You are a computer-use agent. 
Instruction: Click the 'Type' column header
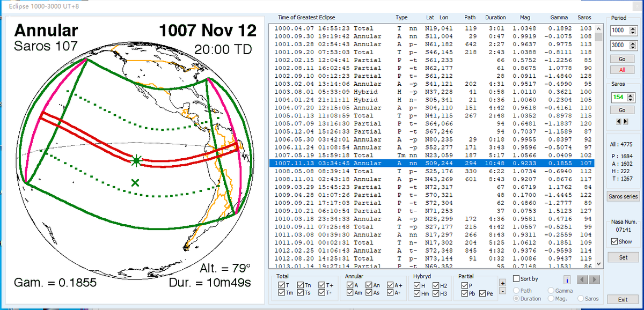tap(401, 18)
